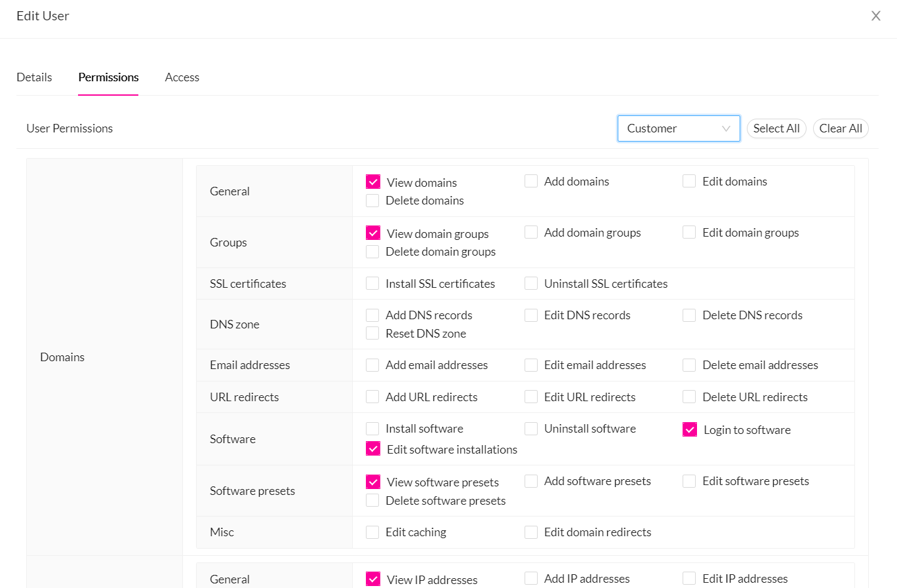Click the Clear All button
Screen dimensions: 897x588
pos(841,128)
